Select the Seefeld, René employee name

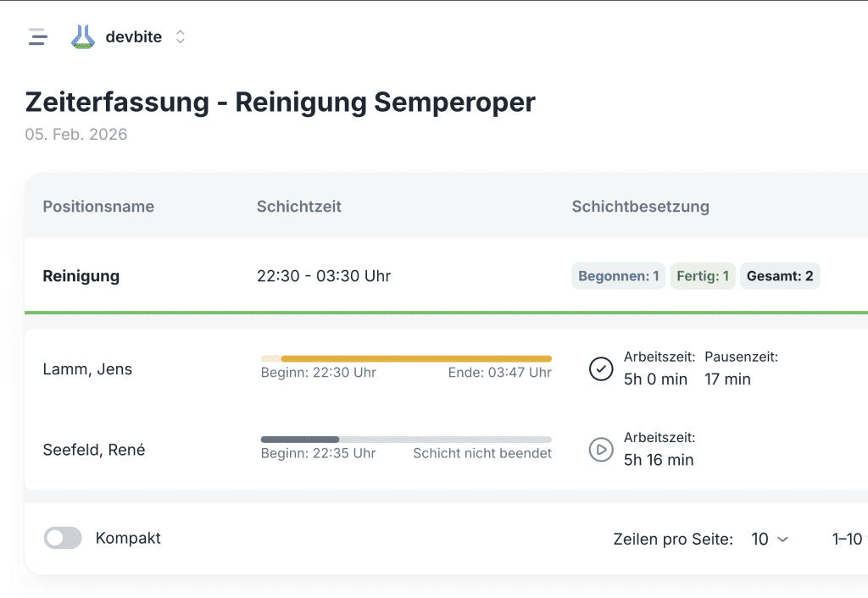(x=94, y=450)
